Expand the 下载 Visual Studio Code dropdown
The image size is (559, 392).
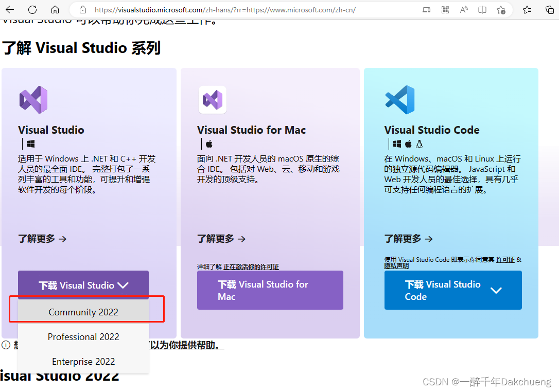[496, 290]
